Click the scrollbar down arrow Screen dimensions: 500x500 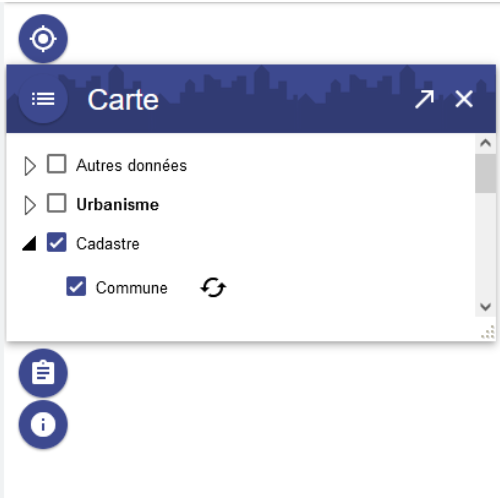(x=485, y=306)
